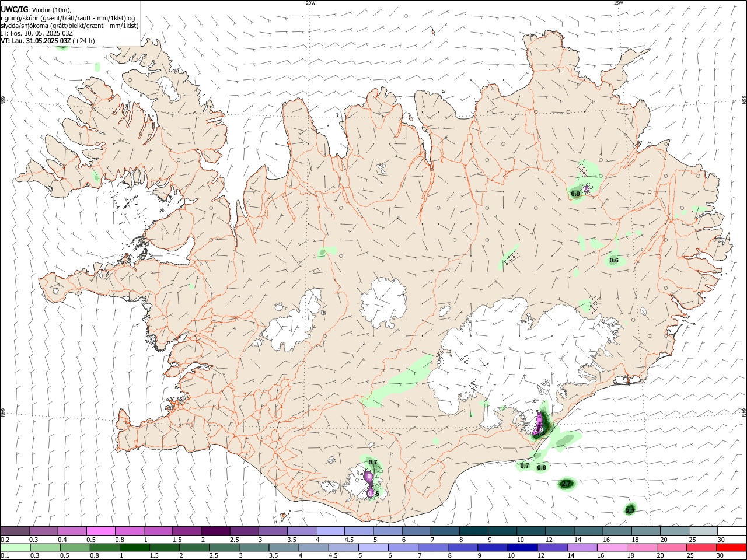Screen dimensions: 747x560
Task: Click the '15W' longitude label
Action: coord(618,3)
